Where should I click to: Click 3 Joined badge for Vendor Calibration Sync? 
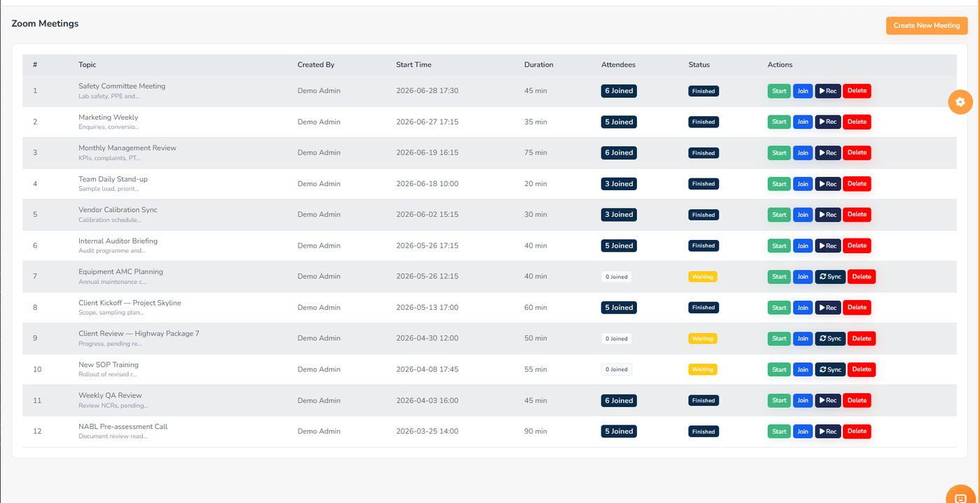point(619,215)
